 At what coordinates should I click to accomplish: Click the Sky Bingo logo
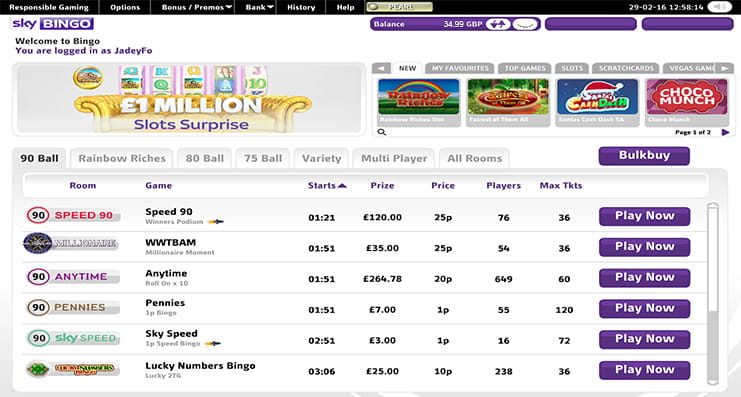[52, 24]
